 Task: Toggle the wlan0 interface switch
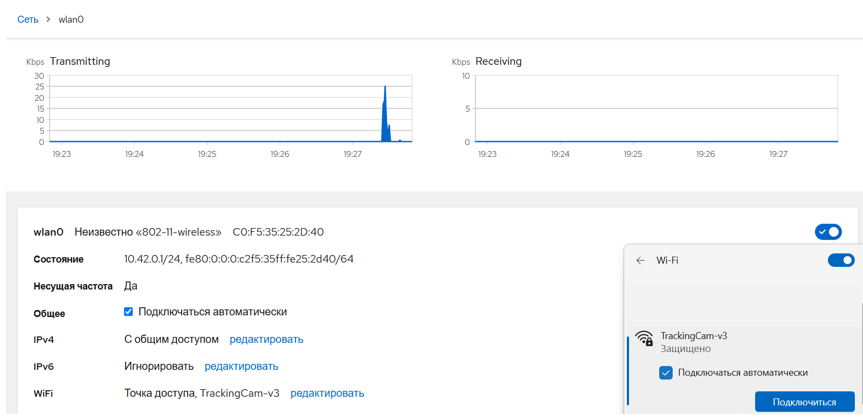(828, 232)
